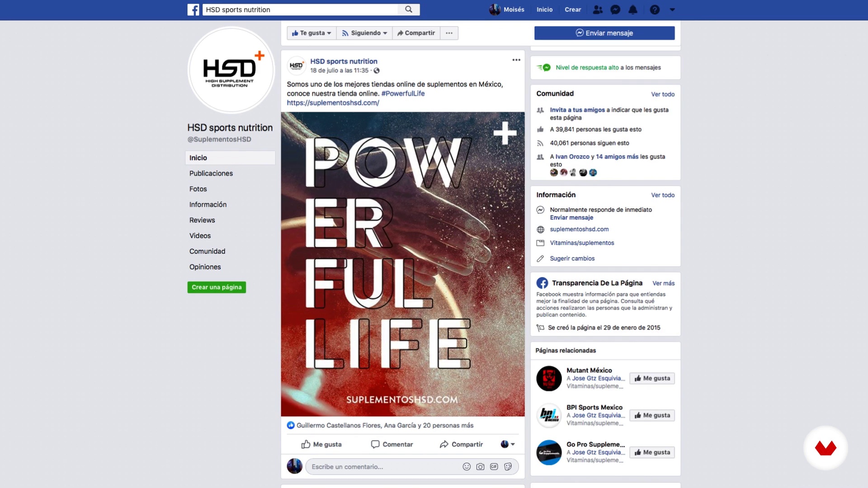Open Quick Help question mark icon

tap(655, 9)
